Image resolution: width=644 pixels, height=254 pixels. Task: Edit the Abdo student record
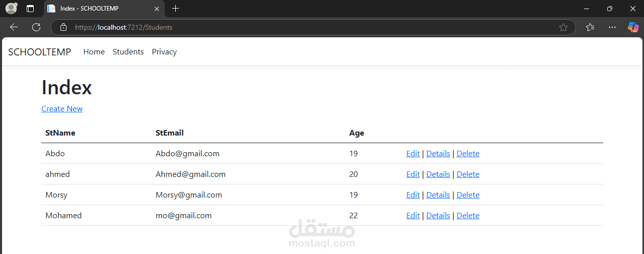pyautogui.click(x=413, y=154)
